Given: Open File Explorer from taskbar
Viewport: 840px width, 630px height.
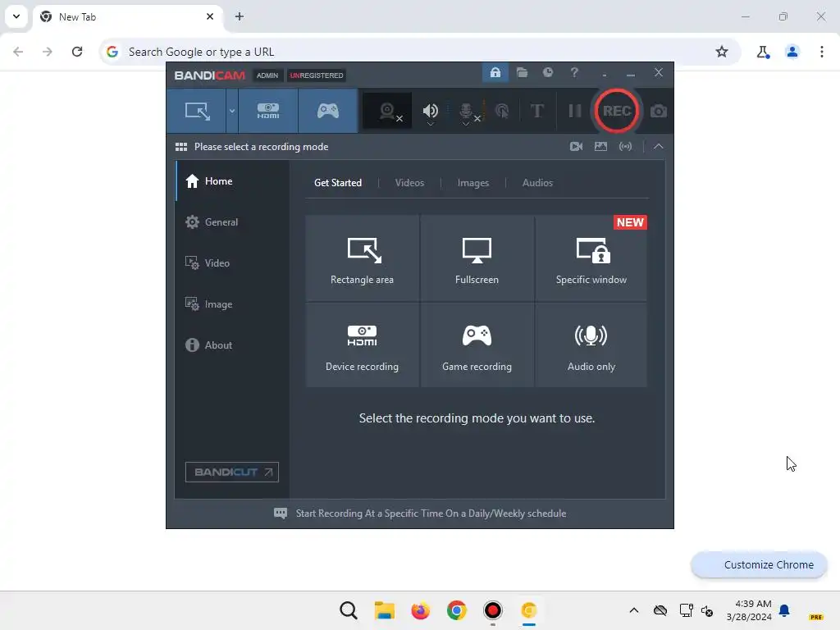Looking at the screenshot, I should (384, 610).
